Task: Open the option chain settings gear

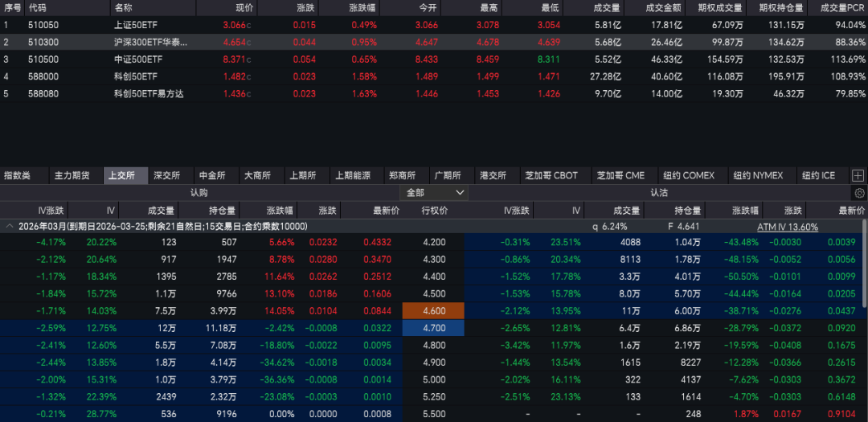Action: click(x=859, y=193)
